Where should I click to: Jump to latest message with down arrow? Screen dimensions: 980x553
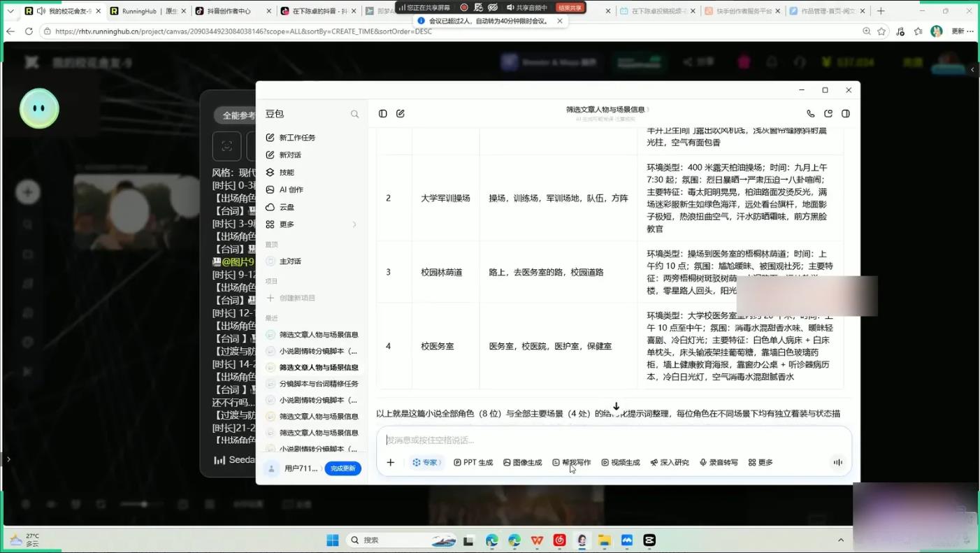coord(616,406)
